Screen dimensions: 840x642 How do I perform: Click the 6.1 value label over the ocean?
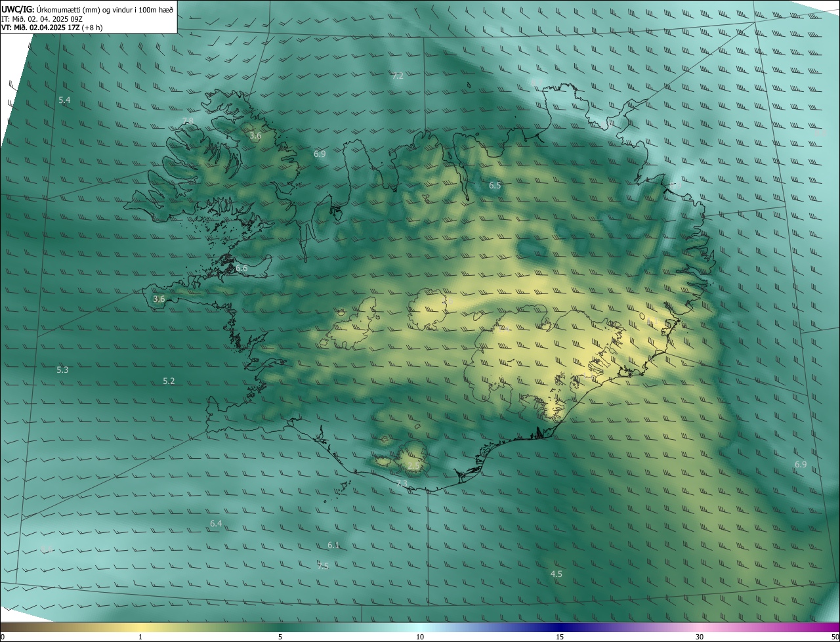pos(333,546)
